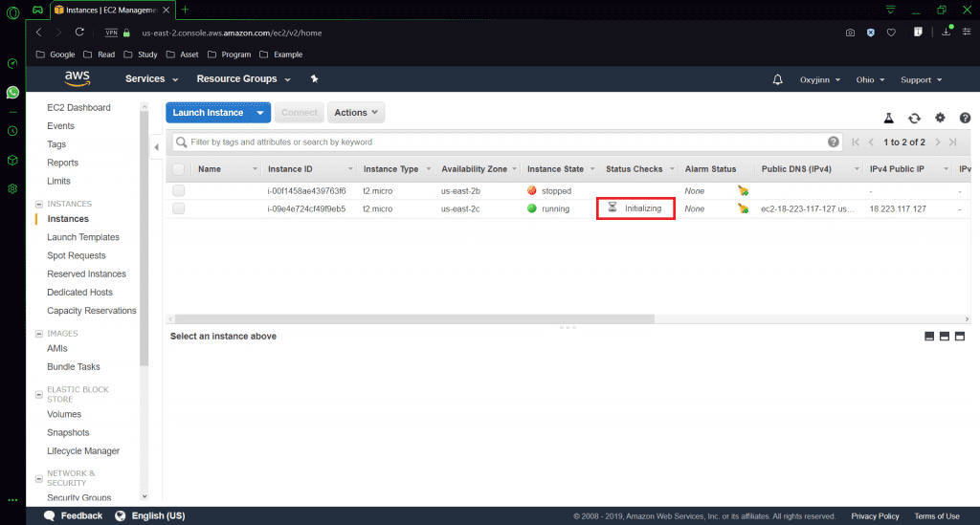Select checkbox for the running instance
This screenshot has width=980, height=525.
(x=178, y=208)
